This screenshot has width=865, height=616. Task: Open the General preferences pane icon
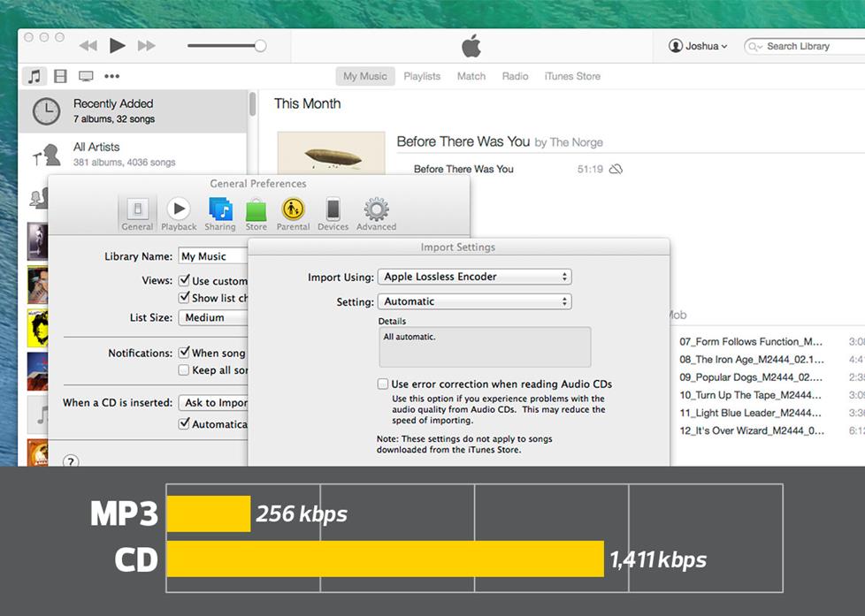click(137, 213)
